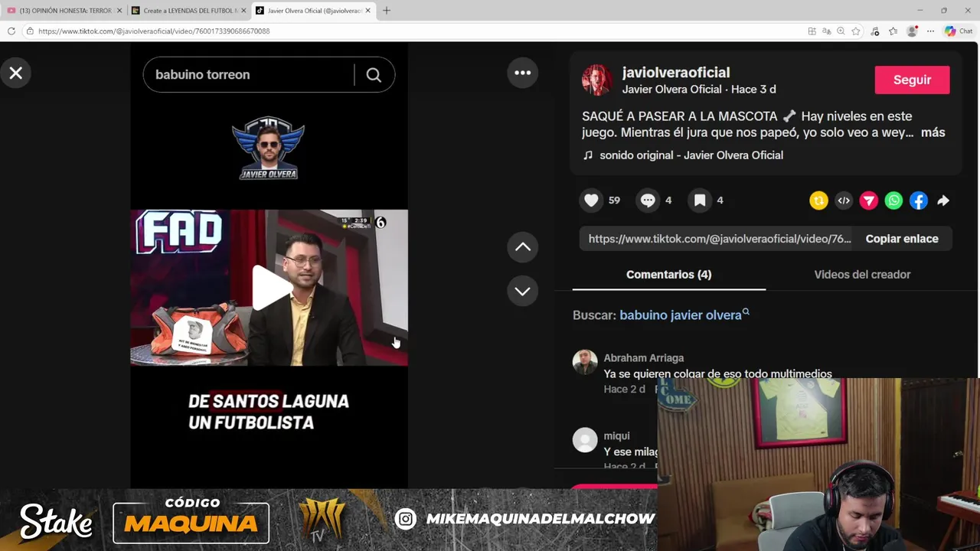
Task: Open Copilot Chat button
Action: tap(959, 31)
